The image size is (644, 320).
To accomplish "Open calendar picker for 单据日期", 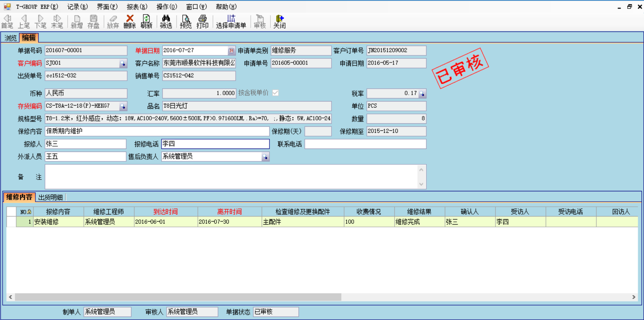I will 231,50.
